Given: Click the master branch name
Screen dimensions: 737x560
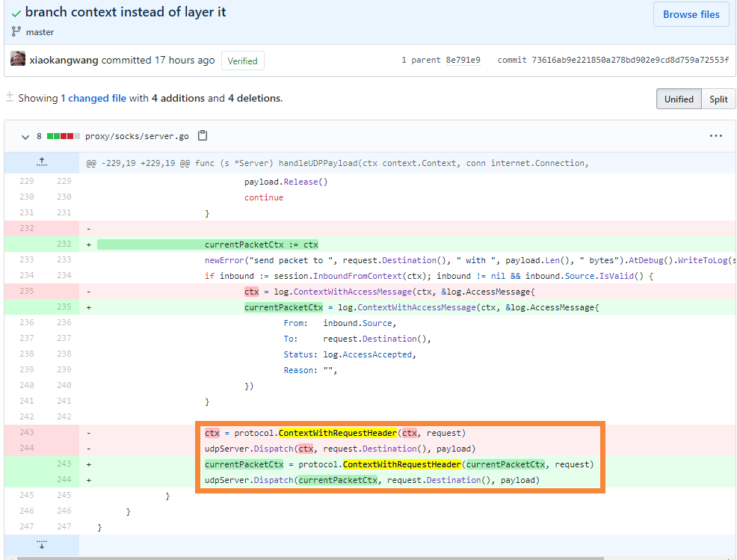Looking at the screenshot, I should [x=40, y=32].
